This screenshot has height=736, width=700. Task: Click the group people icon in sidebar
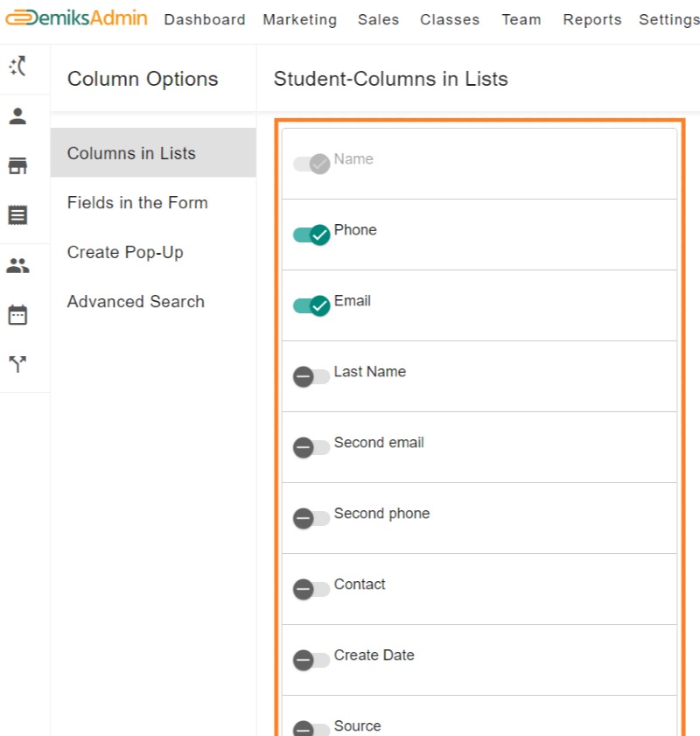(17, 266)
